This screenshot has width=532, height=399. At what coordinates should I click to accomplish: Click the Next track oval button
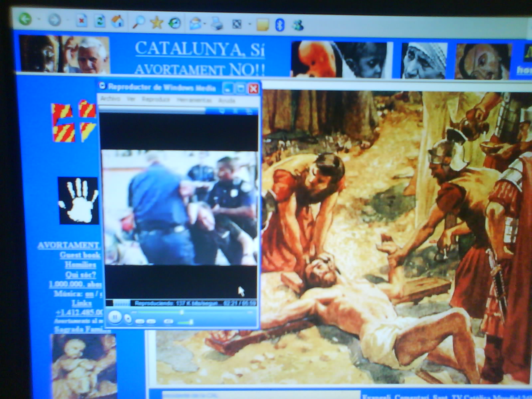click(151, 321)
